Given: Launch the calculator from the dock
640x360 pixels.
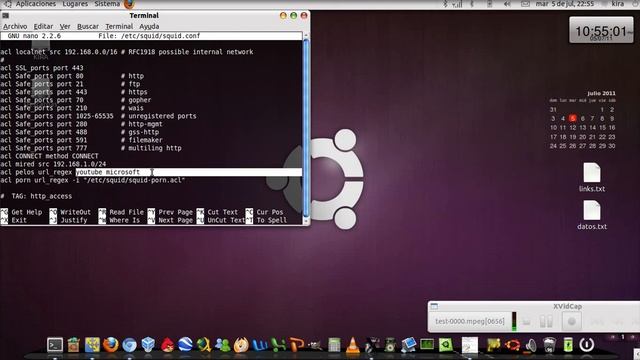Looking at the screenshot, I should (334, 345).
